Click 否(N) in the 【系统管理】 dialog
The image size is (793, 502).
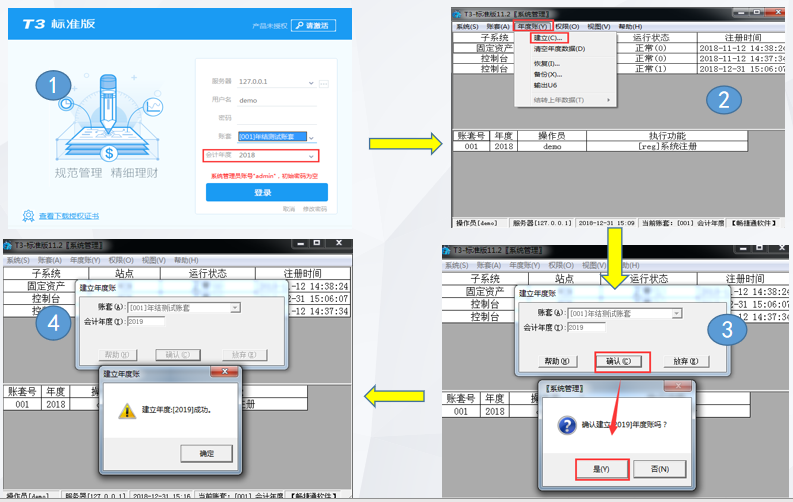click(x=660, y=469)
